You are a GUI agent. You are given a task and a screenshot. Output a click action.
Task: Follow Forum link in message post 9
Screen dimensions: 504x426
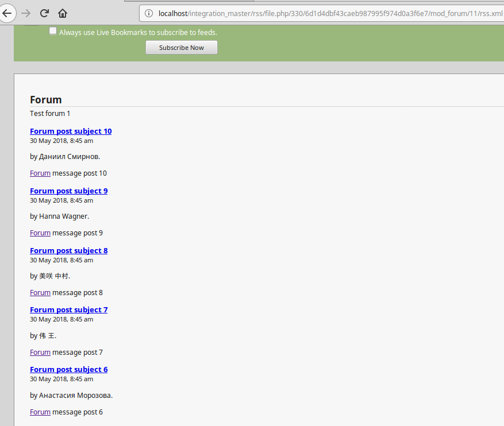40,233
